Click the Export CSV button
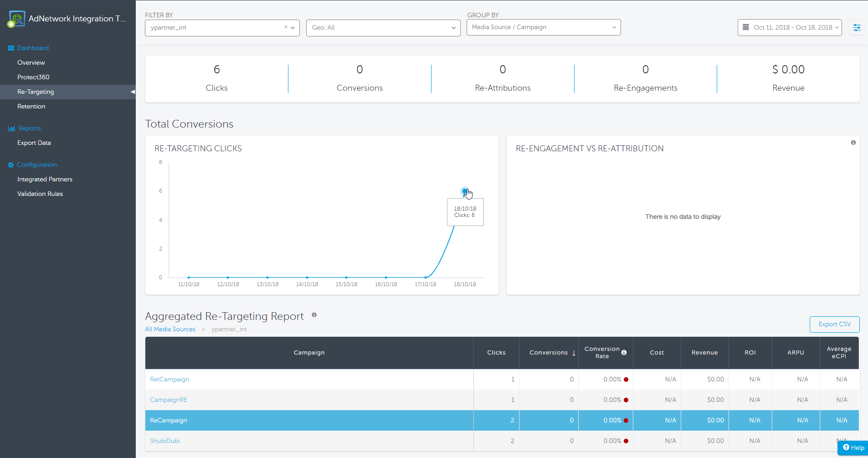Image resolution: width=868 pixels, height=458 pixels. [x=834, y=324]
